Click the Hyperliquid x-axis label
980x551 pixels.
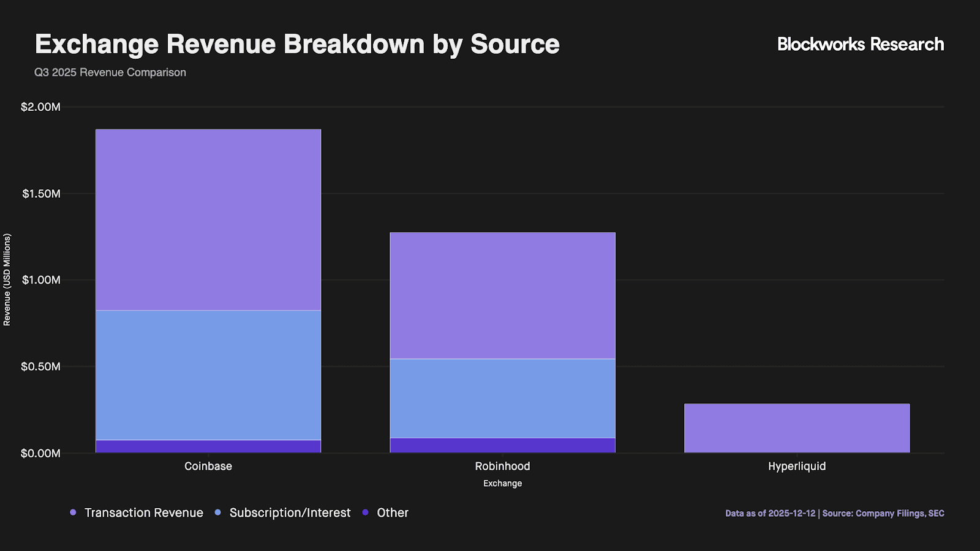tap(797, 466)
